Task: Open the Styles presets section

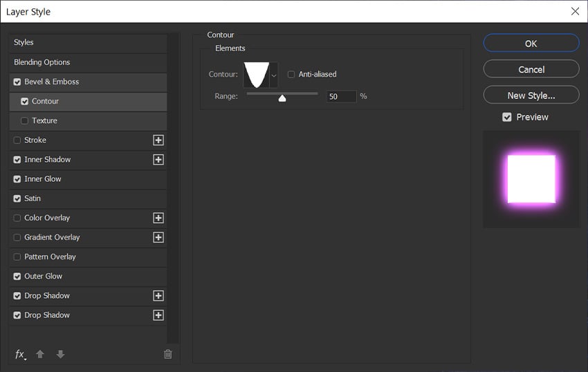Action: click(24, 43)
